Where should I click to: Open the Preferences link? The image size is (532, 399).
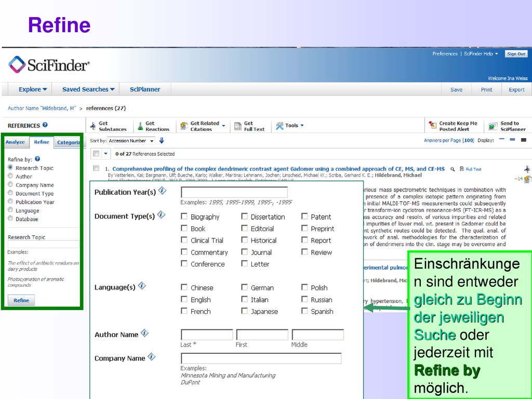(445, 54)
